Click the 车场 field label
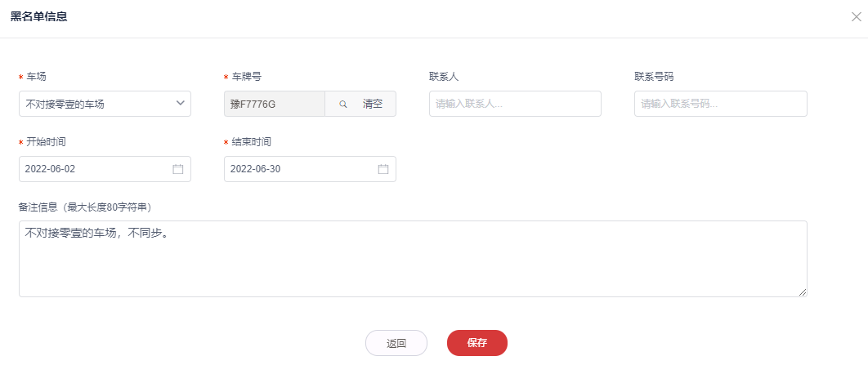 36,77
